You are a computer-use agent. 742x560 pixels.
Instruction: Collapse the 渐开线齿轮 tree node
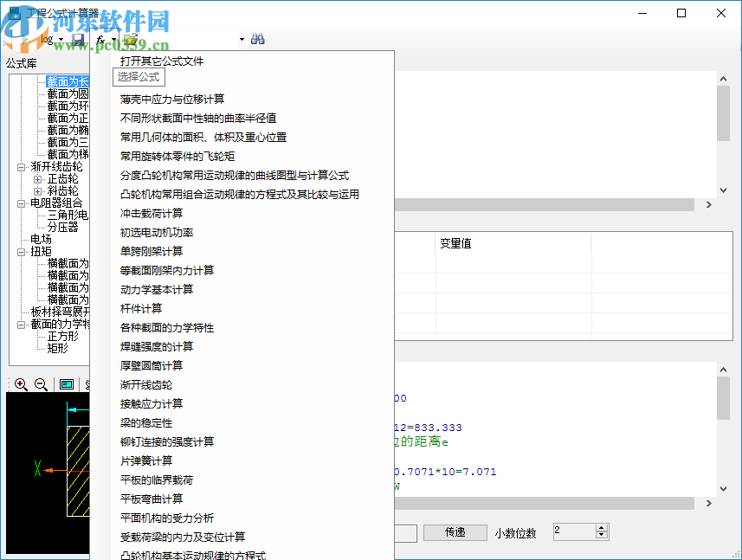[x=21, y=167]
